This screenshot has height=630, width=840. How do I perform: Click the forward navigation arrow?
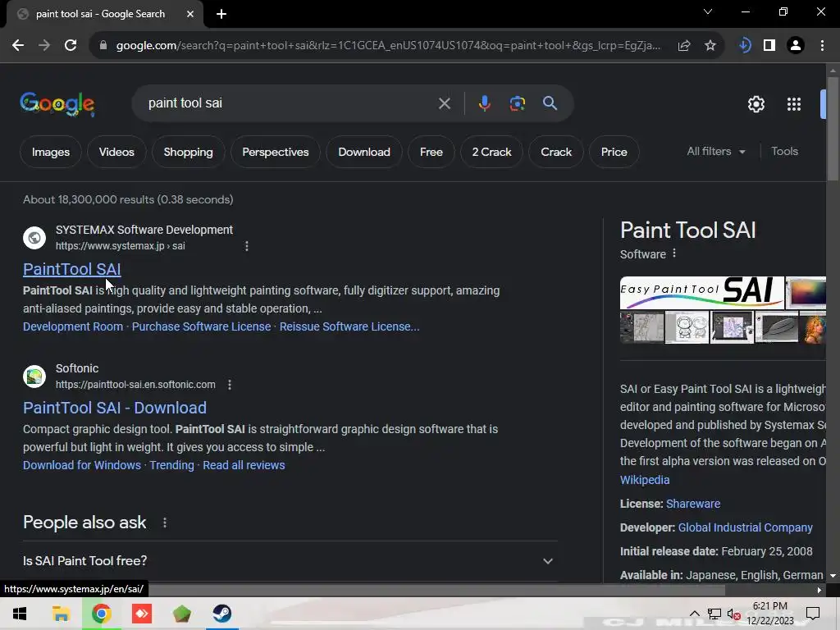pyautogui.click(x=44, y=46)
